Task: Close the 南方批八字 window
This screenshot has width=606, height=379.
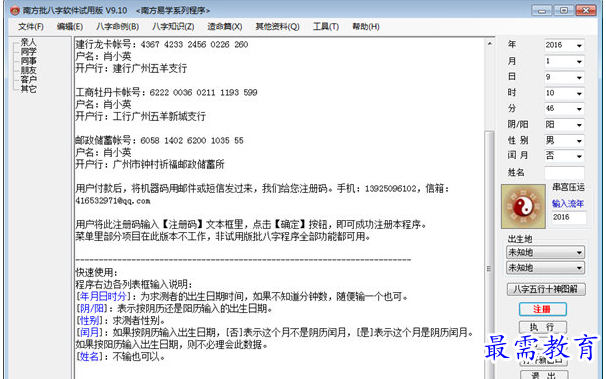Action: 586,10
